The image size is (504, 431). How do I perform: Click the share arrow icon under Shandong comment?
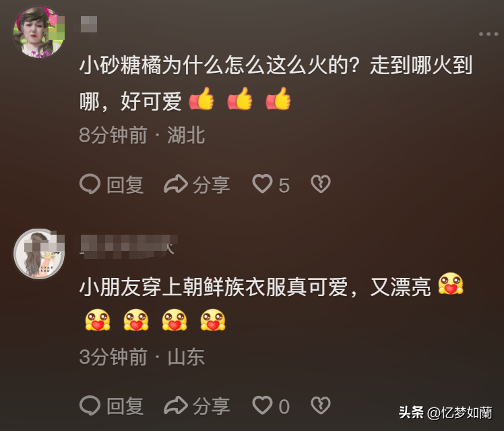[x=175, y=405]
